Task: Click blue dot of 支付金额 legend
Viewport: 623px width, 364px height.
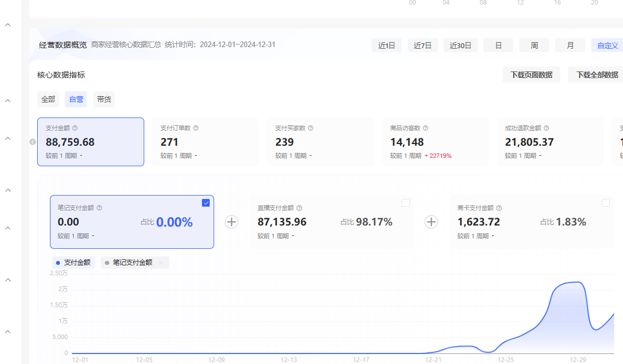Action: click(x=58, y=263)
